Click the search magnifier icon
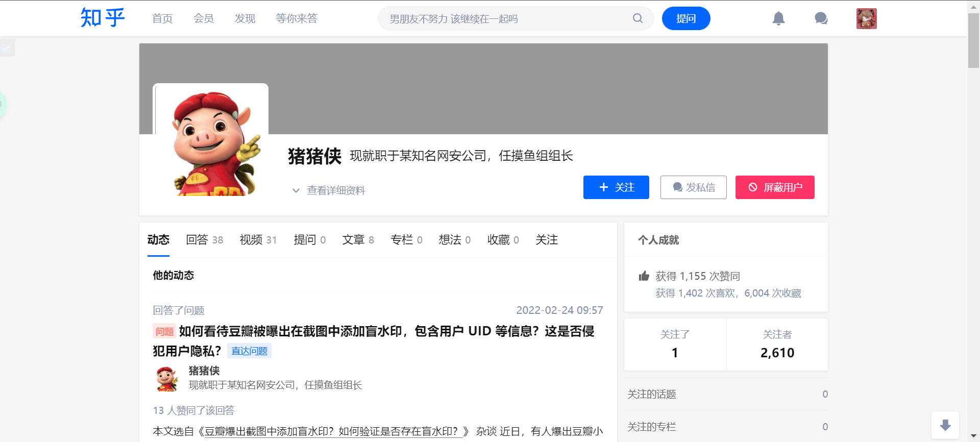Image resolution: width=980 pixels, height=442 pixels. pos(638,18)
